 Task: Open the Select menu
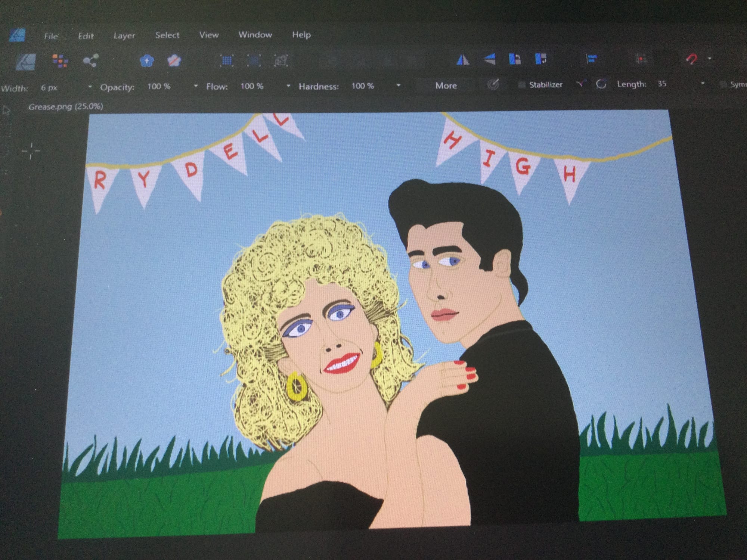[x=167, y=35]
